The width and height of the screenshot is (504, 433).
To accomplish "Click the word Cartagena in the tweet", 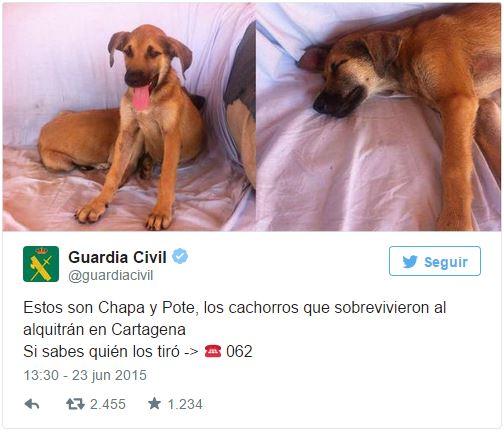I will click(x=148, y=330).
